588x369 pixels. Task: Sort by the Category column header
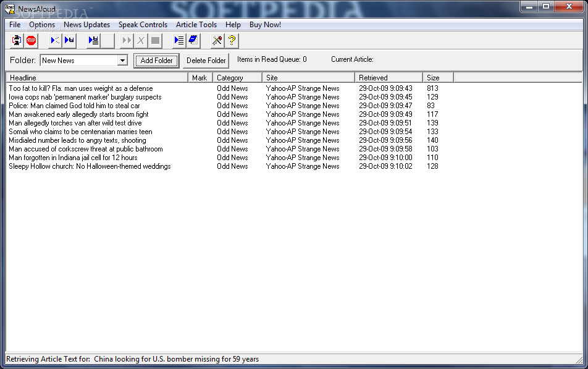[x=237, y=78]
